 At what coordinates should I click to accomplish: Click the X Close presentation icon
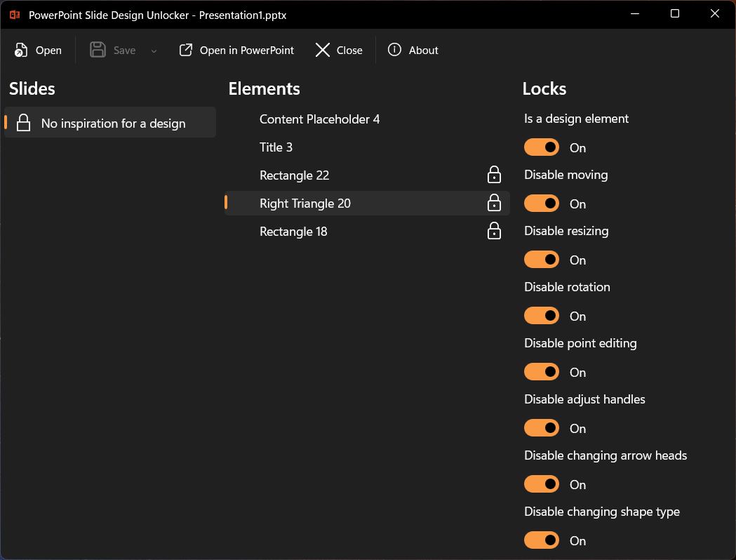coord(322,51)
